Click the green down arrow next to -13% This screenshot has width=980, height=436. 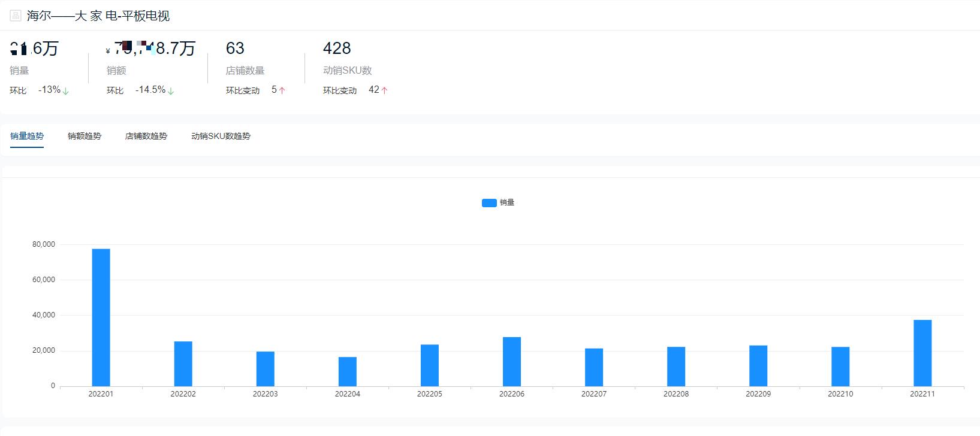(x=66, y=91)
